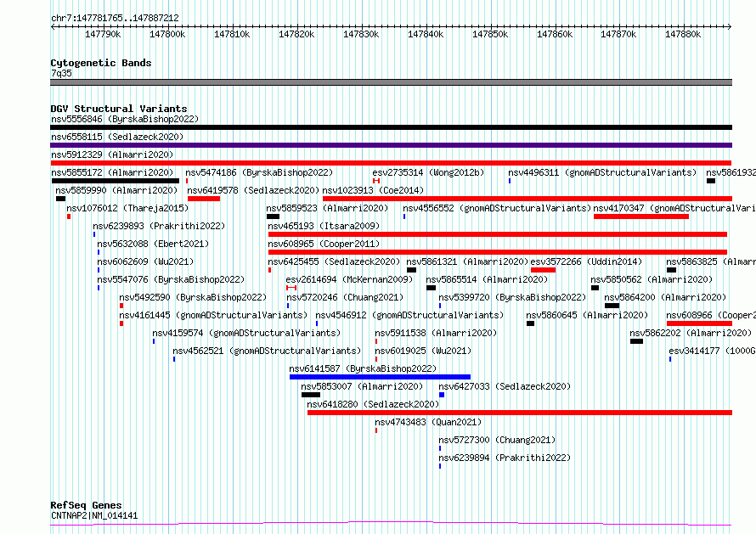Select nsv5911538 (Almarri2020) label

pyautogui.click(x=436, y=333)
